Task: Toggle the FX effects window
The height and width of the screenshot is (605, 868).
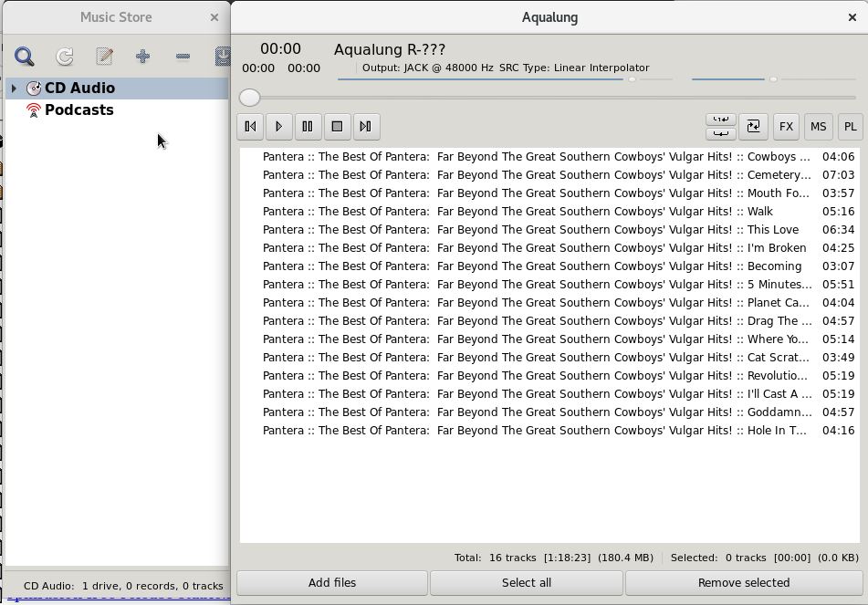Action: click(x=786, y=127)
